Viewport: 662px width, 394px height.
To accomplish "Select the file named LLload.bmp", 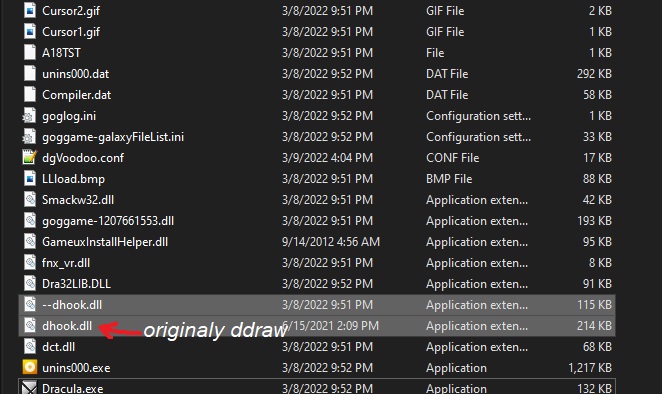I will click(x=73, y=179).
